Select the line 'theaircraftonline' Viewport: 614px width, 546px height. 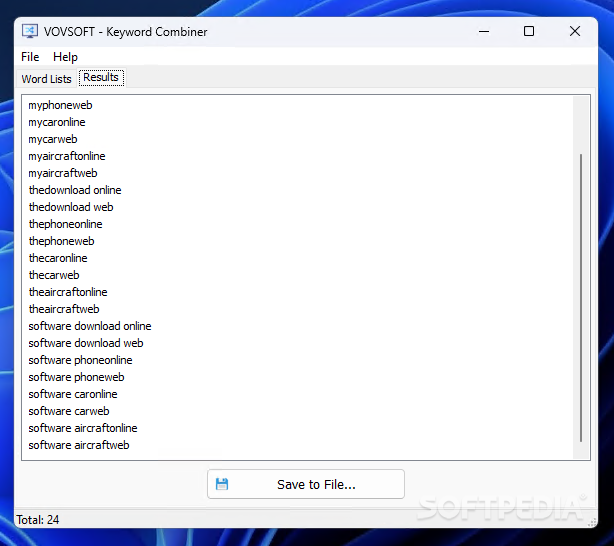(68, 292)
